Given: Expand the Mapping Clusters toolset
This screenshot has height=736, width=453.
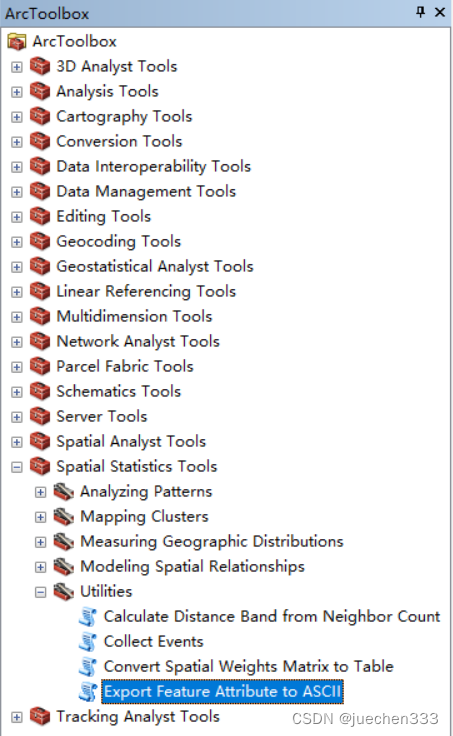Looking at the screenshot, I should click(x=41, y=517).
